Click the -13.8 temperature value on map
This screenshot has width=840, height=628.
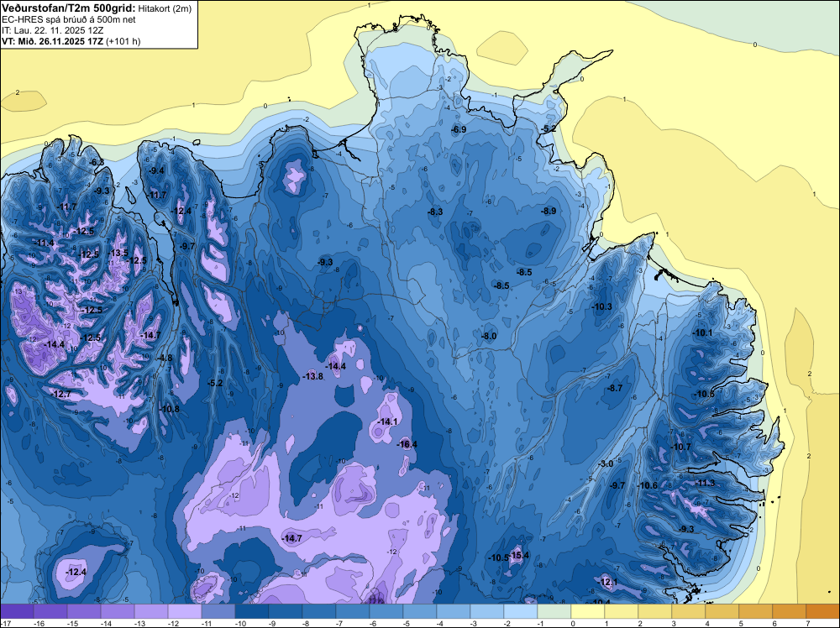pyautogui.click(x=312, y=376)
